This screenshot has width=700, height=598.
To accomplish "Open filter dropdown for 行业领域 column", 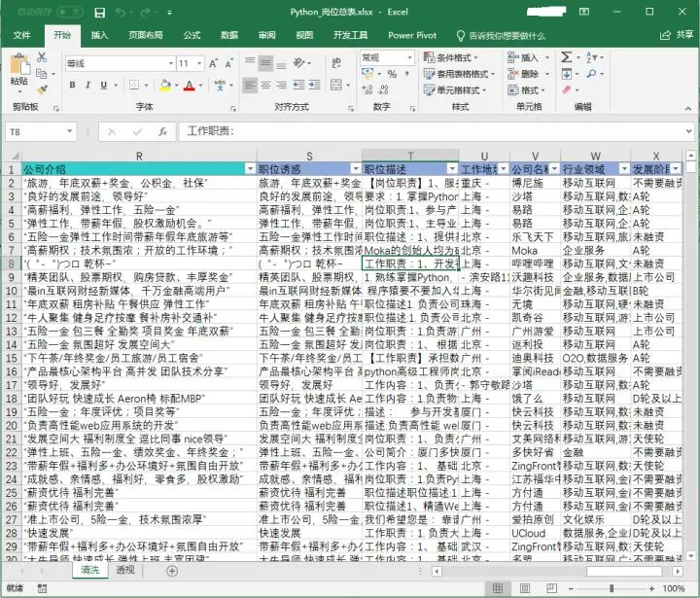I will pos(624,169).
